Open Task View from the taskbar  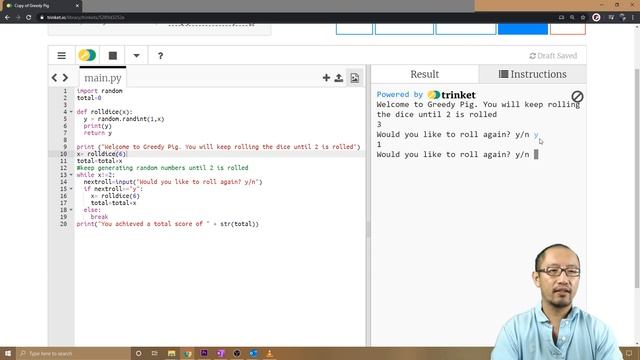(155, 353)
